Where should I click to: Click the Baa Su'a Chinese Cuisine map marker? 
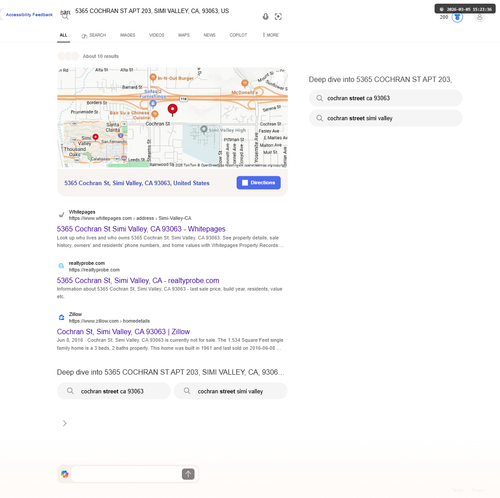[155, 114]
